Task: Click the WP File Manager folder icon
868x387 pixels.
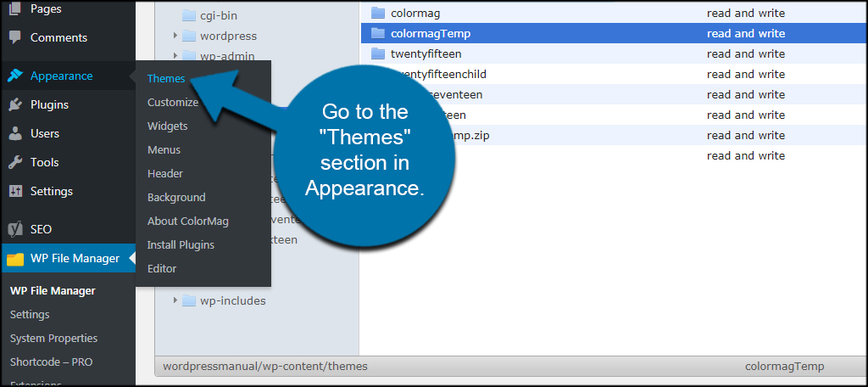Action: pyautogui.click(x=15, y=258)
